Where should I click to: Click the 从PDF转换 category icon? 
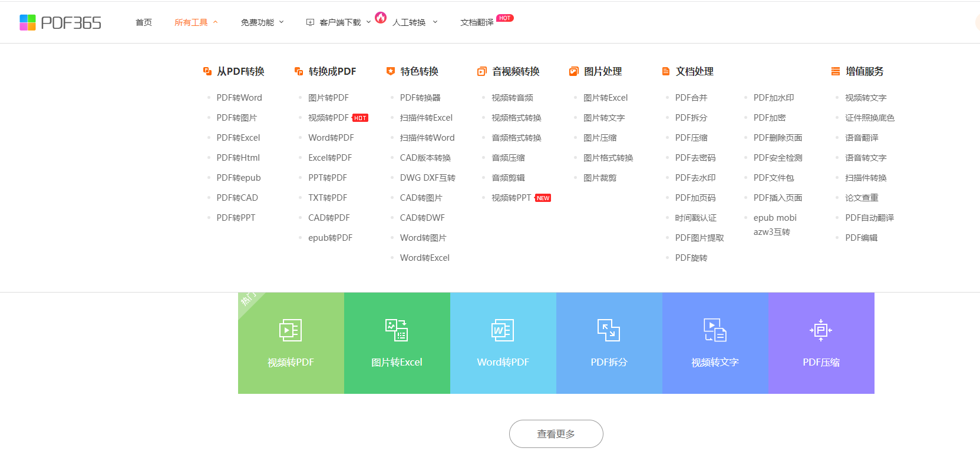pos(207,71)
